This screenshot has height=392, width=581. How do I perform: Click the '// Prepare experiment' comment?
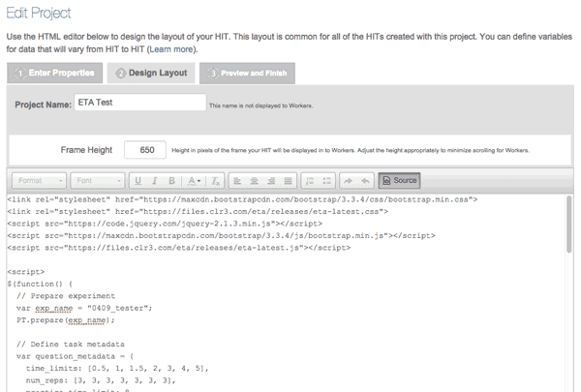[66, 296]
